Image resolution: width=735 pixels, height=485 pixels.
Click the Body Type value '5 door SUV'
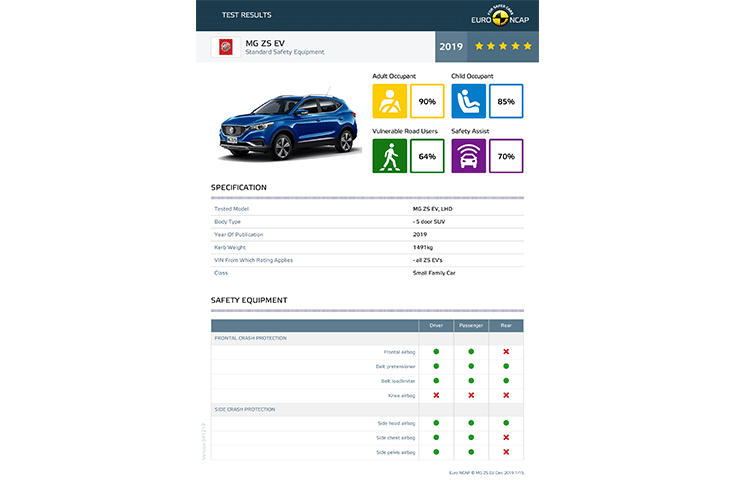[429, 222]
